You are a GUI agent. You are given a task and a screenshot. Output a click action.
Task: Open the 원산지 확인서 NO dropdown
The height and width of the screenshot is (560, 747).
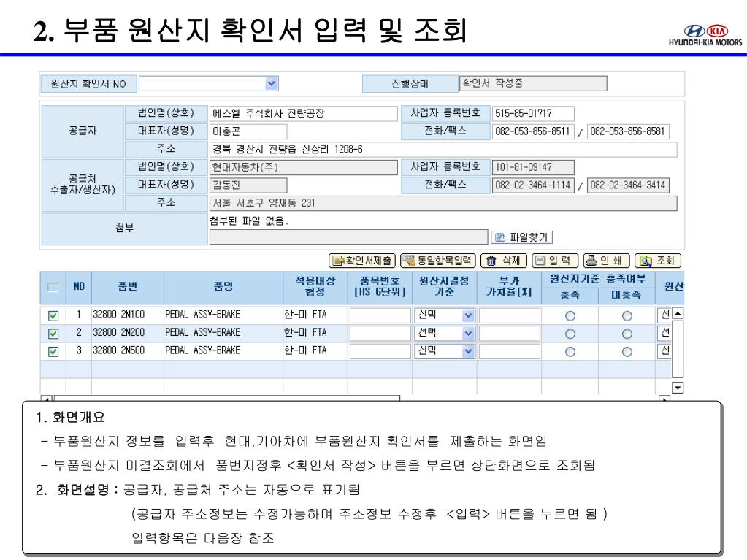coord(272,83)
